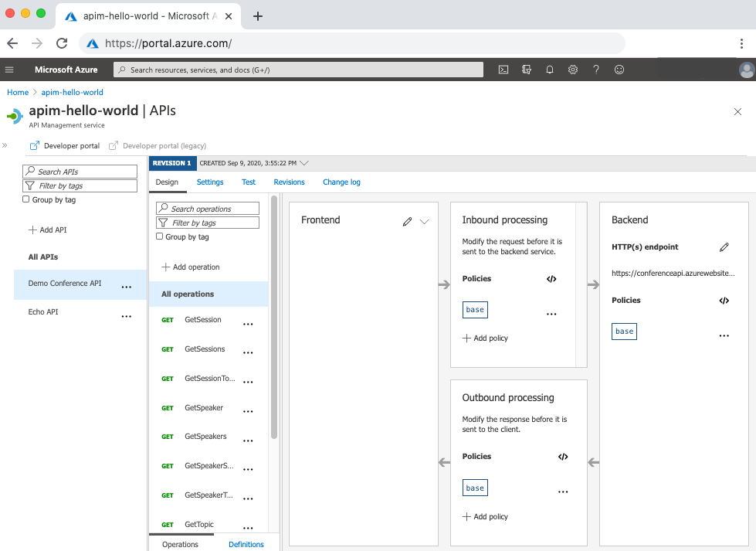This screenshot has height=551, width=756.
Task: Click the Backend base policy tag
Action: 625,332
